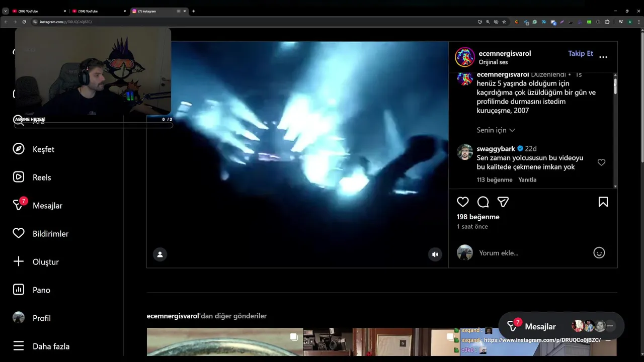Reply with Yanıtla on swaggybark comment
The height and width of the screenshot is (362, 644).
[x=527, y=179]
